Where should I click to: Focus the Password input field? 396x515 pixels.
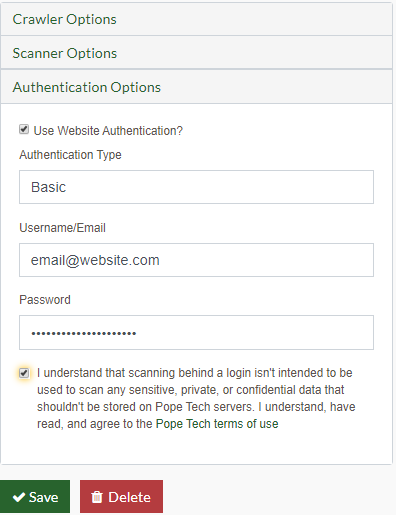(196, 332)
